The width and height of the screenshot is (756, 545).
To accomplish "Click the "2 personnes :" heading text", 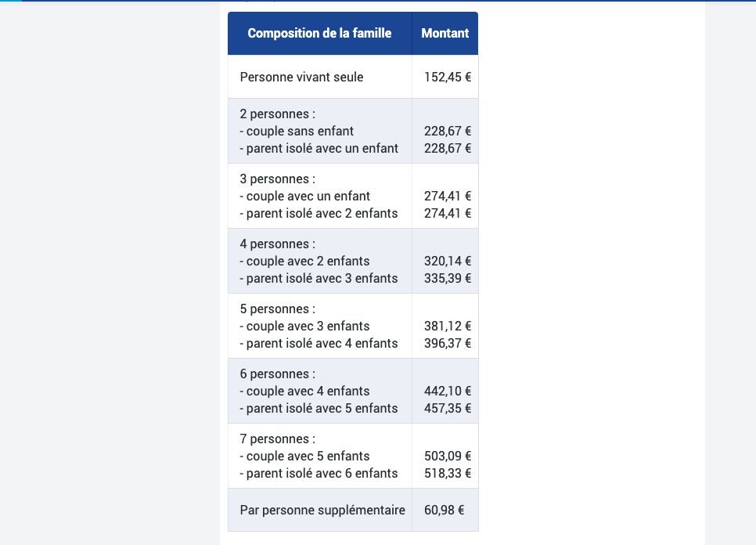I will (277, 114).
